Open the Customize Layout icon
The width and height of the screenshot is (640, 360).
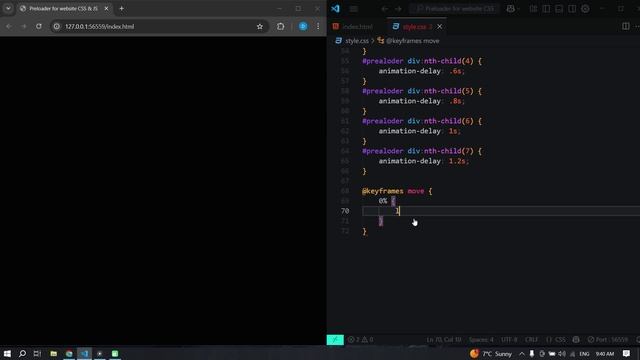533,9
